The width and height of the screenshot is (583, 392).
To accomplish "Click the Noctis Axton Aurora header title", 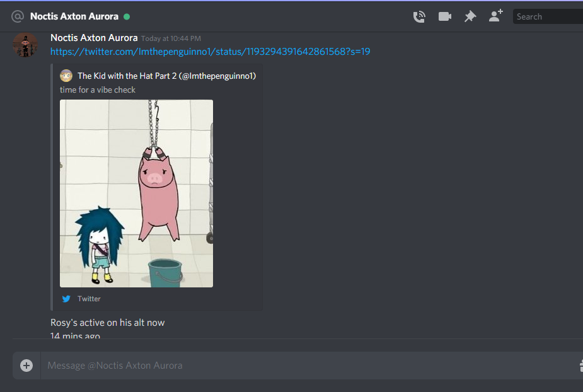I will pyautogui.click(x=74, y=16).
